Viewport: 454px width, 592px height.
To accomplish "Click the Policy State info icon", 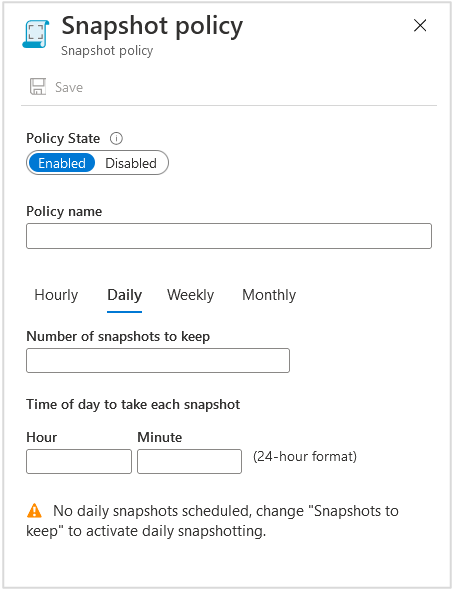I will pyautogui.click(x=116, y=139).
